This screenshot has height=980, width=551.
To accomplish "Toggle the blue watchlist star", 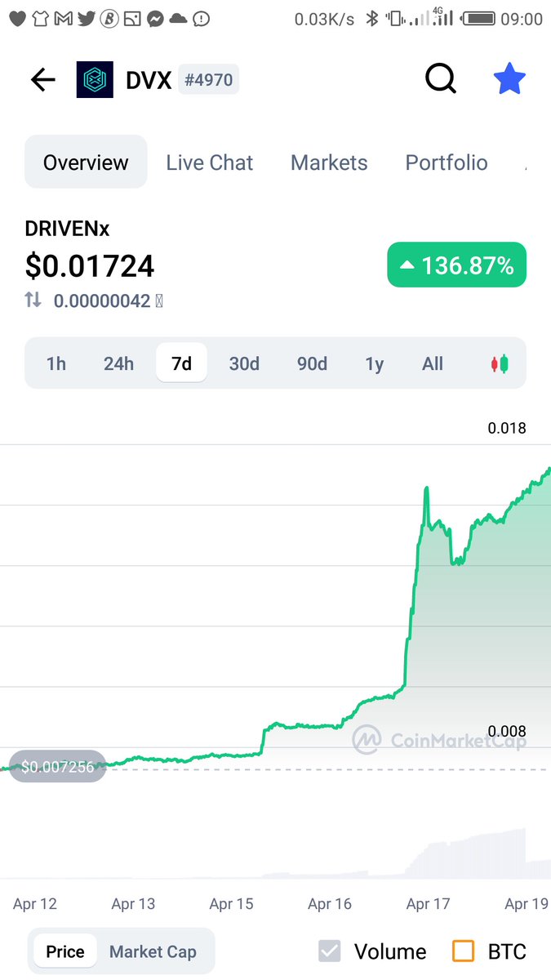I will [x=509, y=79].
